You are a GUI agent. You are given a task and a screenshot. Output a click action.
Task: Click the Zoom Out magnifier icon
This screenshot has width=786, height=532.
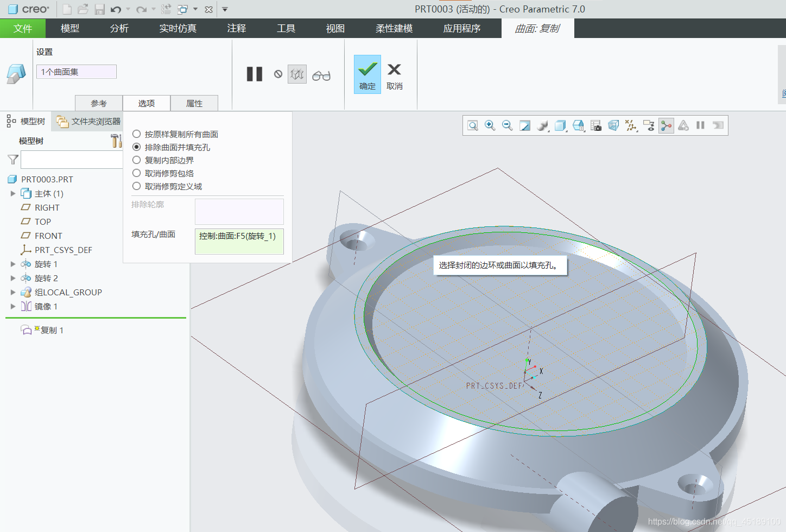(507, 125)
